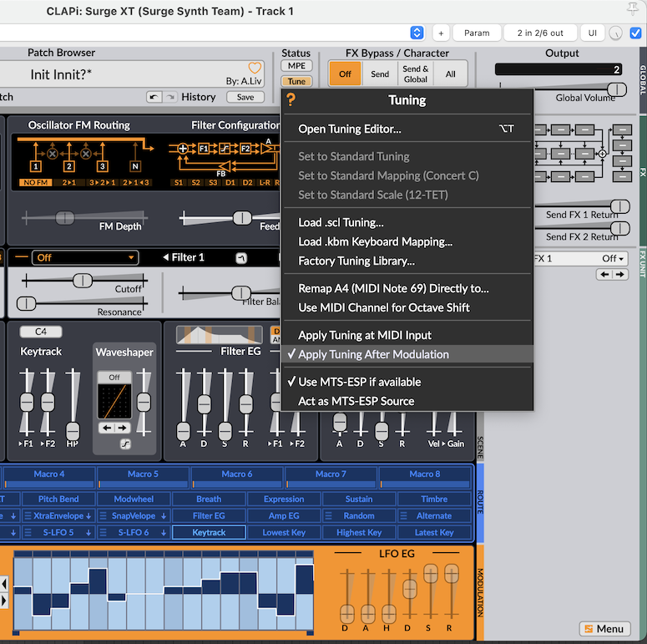Choose the S1 filter configuration
The image size is (647, 644).
[179, 182]
